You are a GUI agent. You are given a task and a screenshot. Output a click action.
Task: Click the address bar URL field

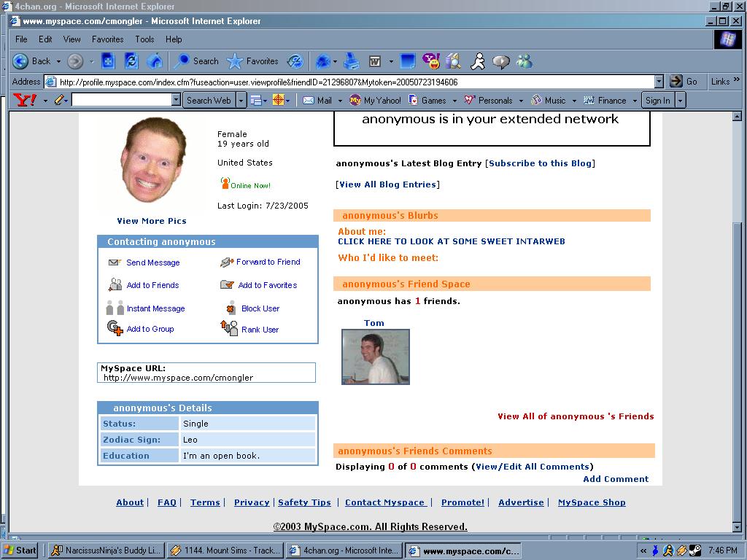pos(349,82)
